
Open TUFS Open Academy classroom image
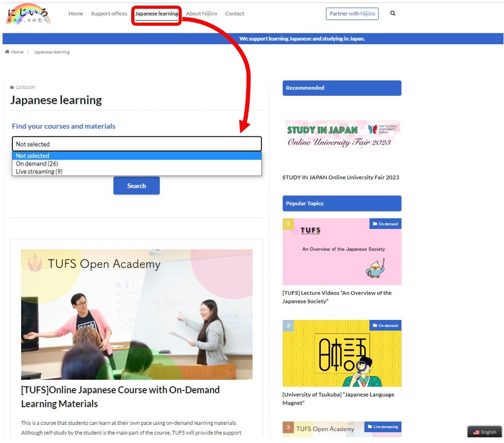(x=136, y=314)
